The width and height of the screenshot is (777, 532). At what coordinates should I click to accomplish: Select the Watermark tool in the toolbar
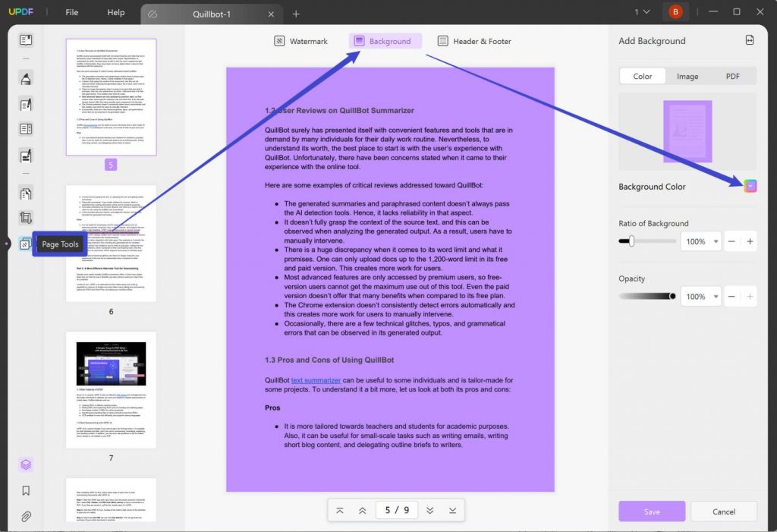pyautogui.click(x=300, y=41)
